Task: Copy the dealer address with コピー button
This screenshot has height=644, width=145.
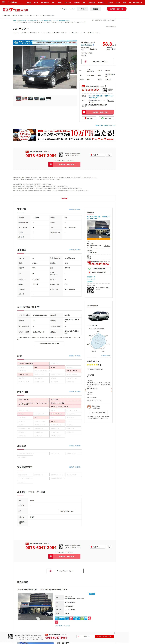Action: click(x=111, y=100)
